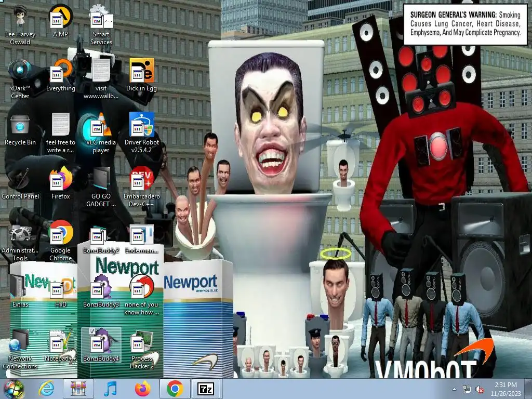
Task: Switch to the 7-Zip taskbar button
Action: coord(206,389)
